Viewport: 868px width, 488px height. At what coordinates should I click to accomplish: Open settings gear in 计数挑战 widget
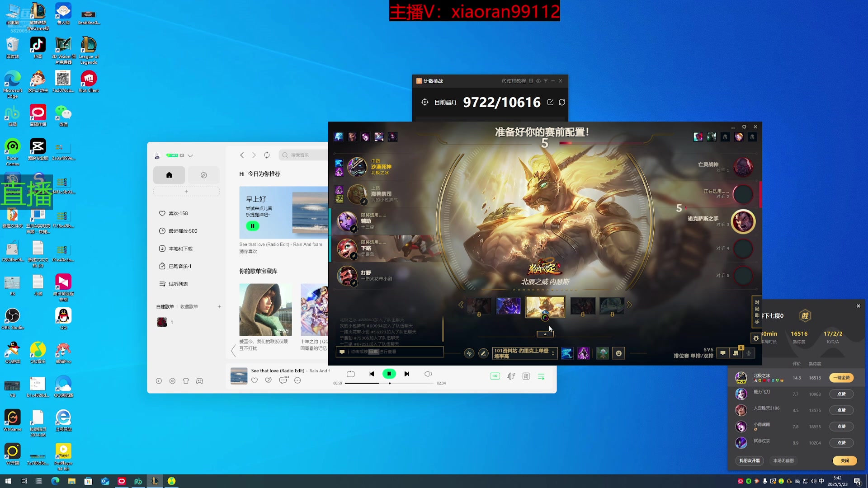click(538, 81)
